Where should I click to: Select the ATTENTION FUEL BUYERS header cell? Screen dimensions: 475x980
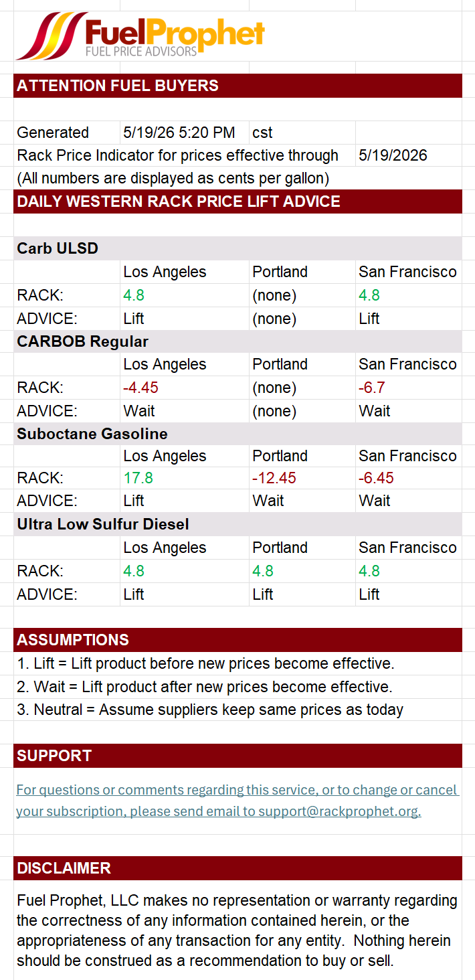tap(237, 86)
